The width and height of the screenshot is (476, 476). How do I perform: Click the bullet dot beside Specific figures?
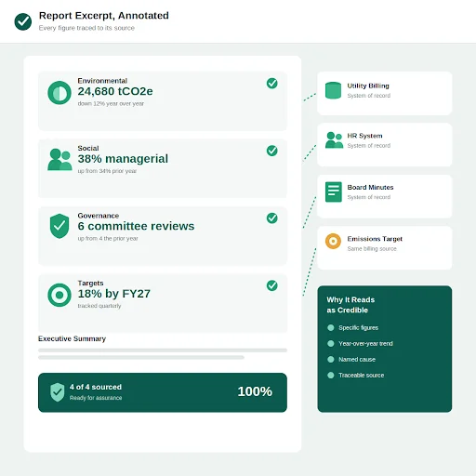pos(331,328)
